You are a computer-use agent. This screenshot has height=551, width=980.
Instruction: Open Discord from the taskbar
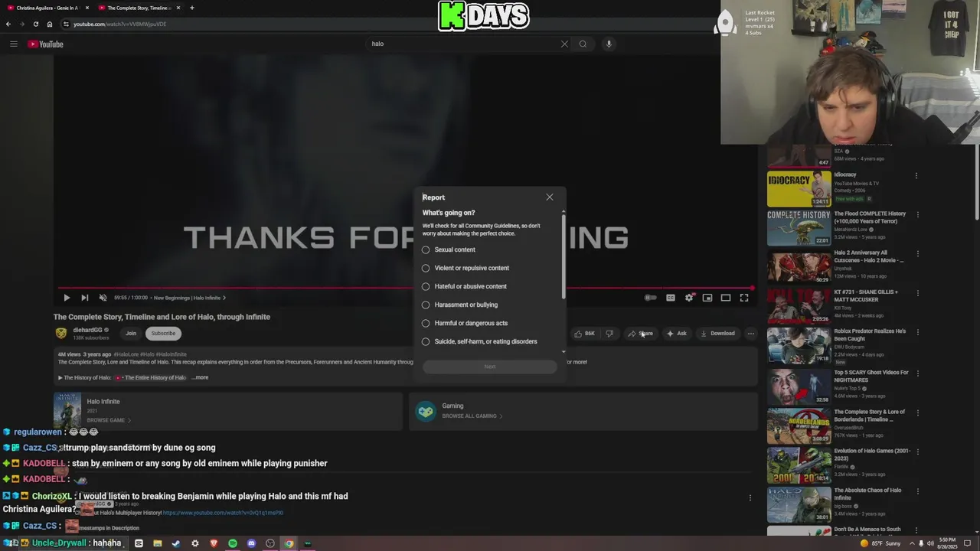coord(251,543)
